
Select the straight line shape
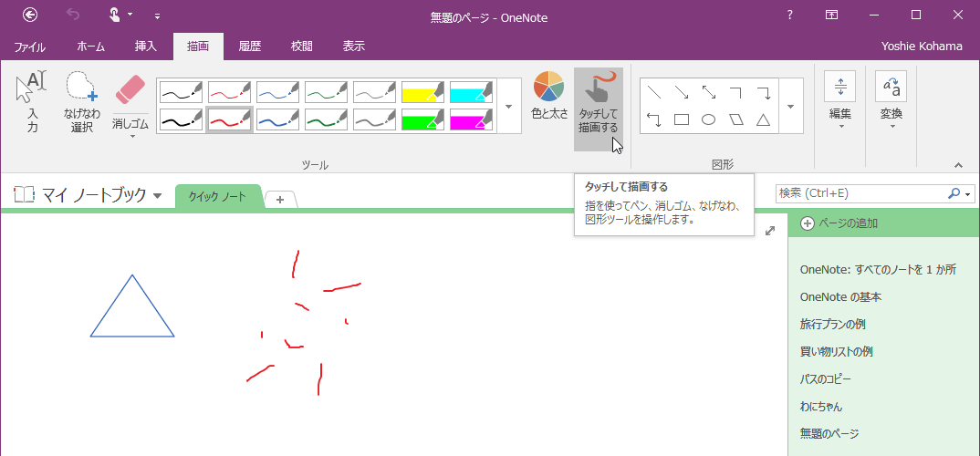654,93
